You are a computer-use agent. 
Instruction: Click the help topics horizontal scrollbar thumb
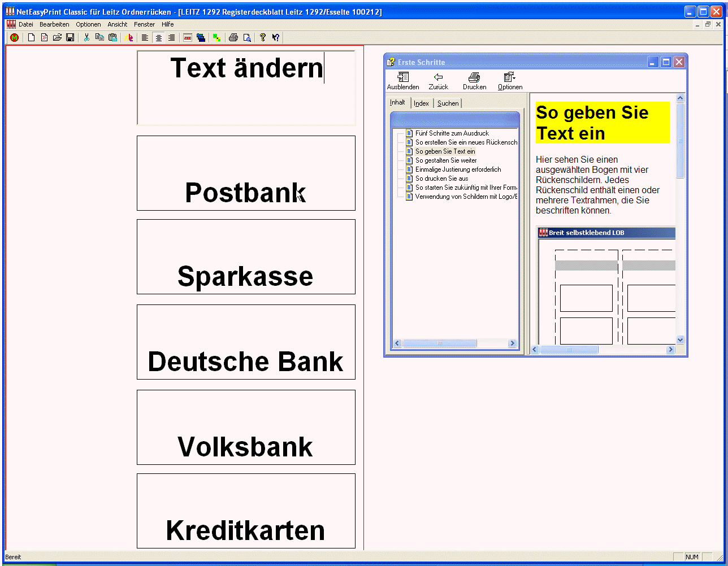pyautogui.click(x=440, y=343)
